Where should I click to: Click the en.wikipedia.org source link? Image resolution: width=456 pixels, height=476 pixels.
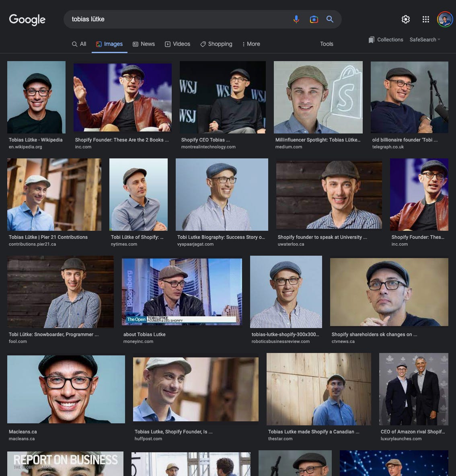coord(25,147)
